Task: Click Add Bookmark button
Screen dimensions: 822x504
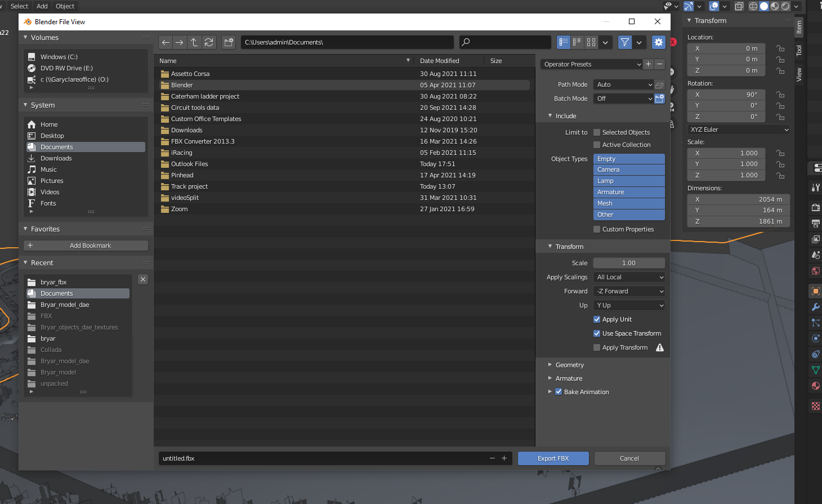Action: coord(86,246)
